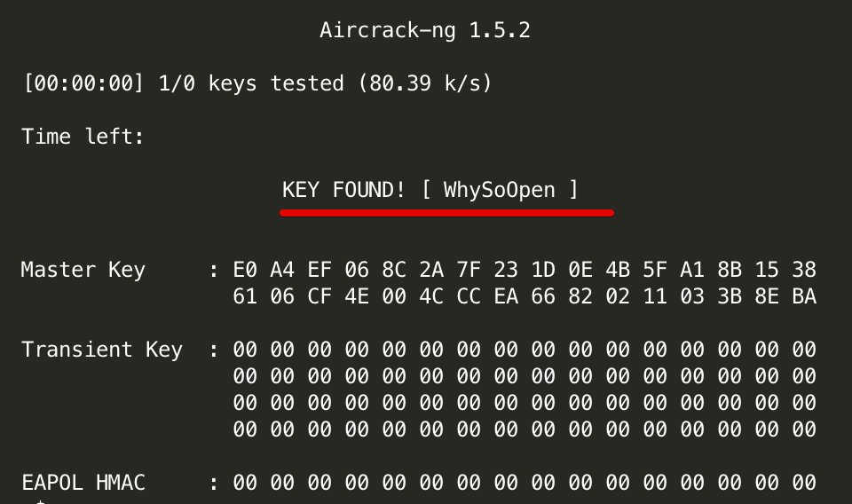This screenshot has height=504, width=852.
Task: Click the "Transient Key" label
Action: coord(102,350)
